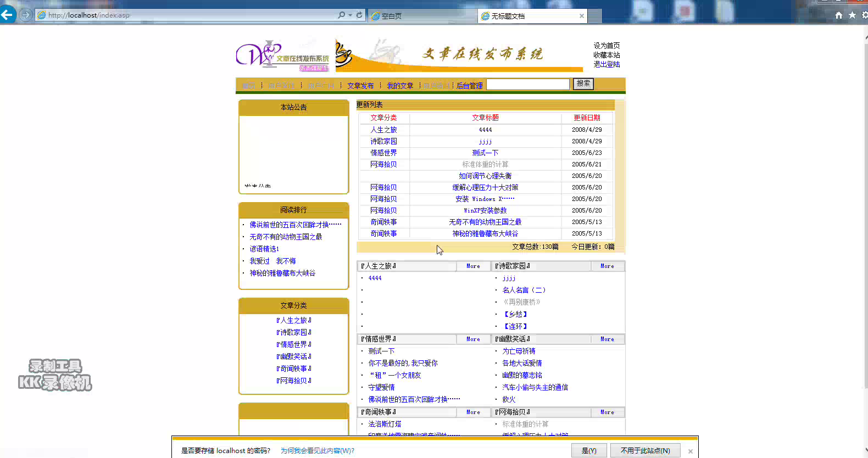The height and width of the screenshot is (458, 868).
Task: Open the browser Home icon
Action: [x=839, y=15]
